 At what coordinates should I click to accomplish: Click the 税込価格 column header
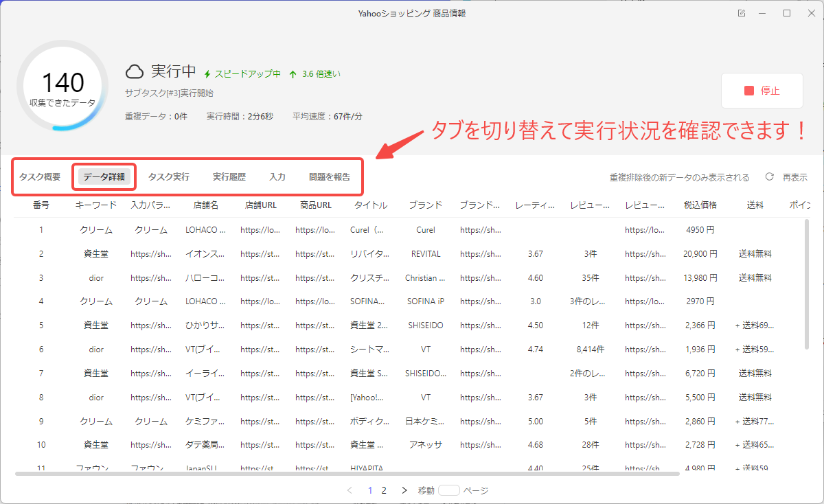pos(700,205)
